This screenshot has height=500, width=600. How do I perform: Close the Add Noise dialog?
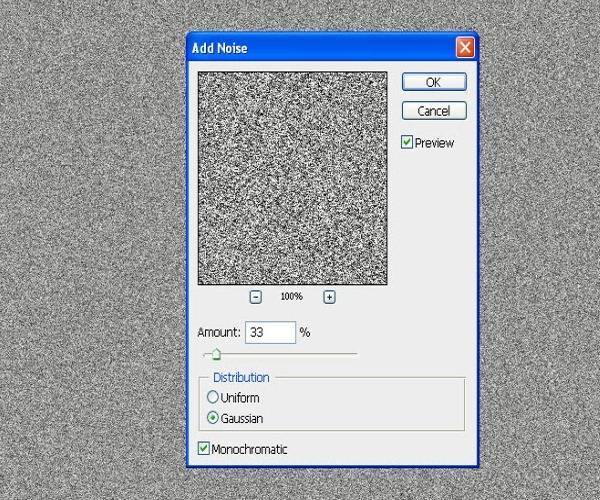465,48
